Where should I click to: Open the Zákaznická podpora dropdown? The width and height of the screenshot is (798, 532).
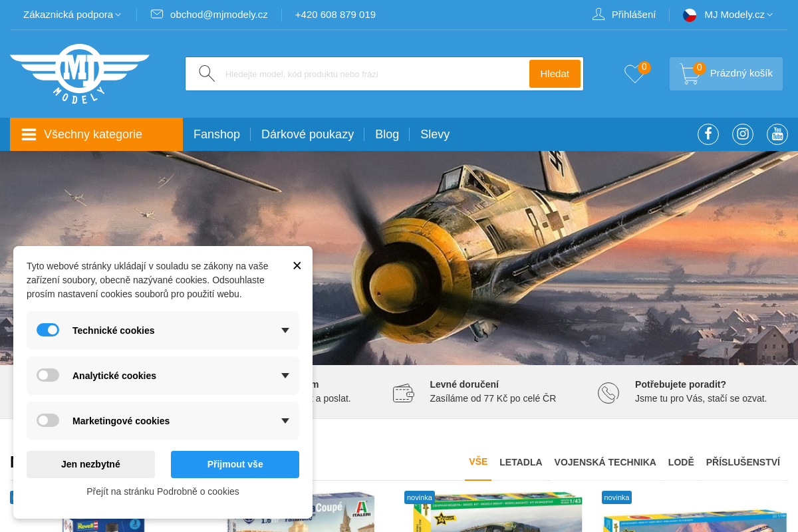72,15
